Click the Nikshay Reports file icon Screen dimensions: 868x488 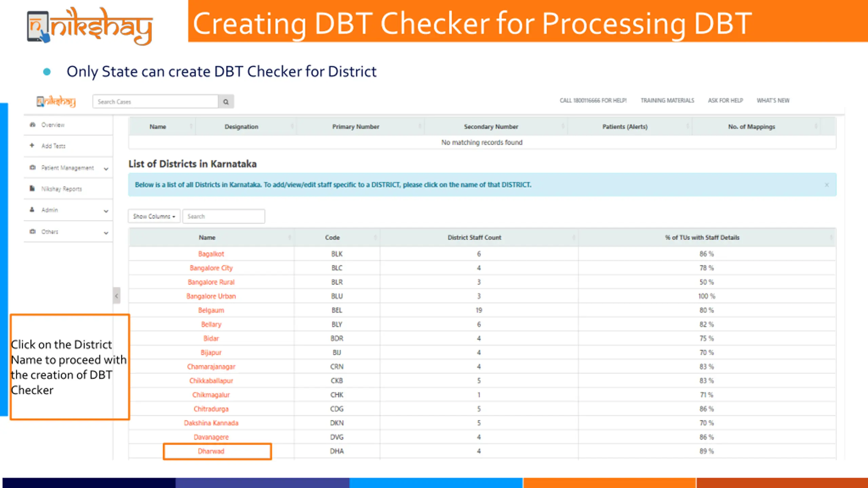click(x=32, y=188)
